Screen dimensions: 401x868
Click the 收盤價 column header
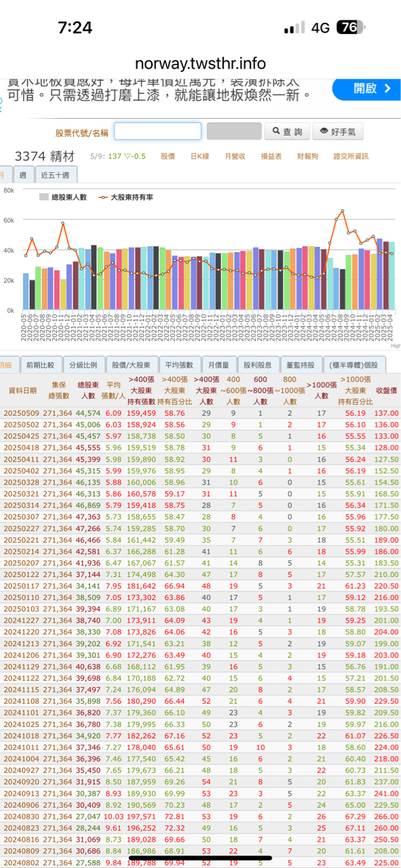click(386, 391)
